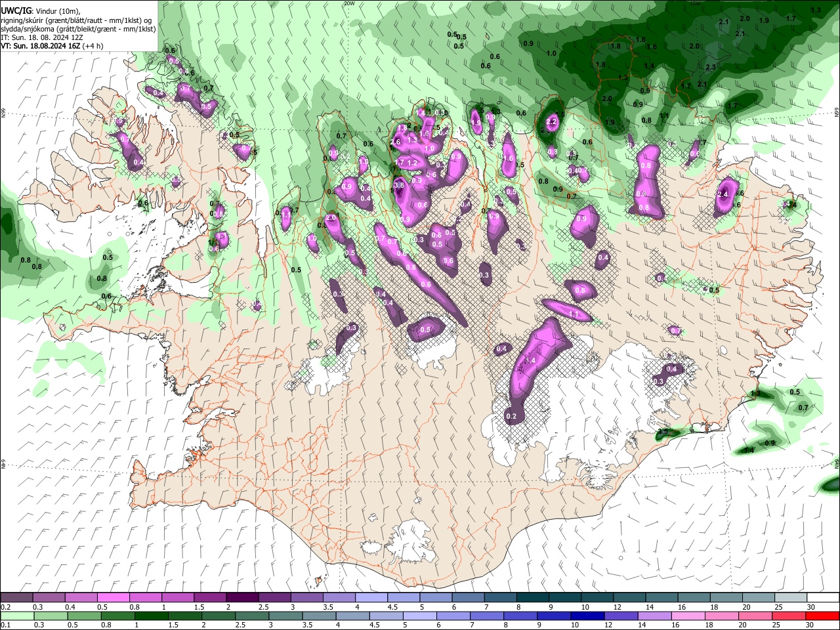Click the light pink 16 swatch in lower legend
Viewport: 840px width, 630px height.
click(x=688, y=616)
